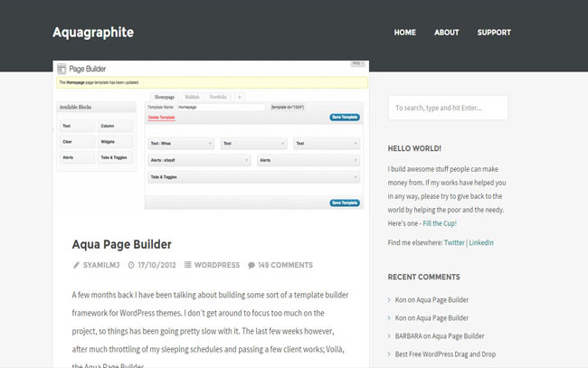The image size is (588, 368).
Task: Click the Column block in Available Blocks
Action: 115,126
